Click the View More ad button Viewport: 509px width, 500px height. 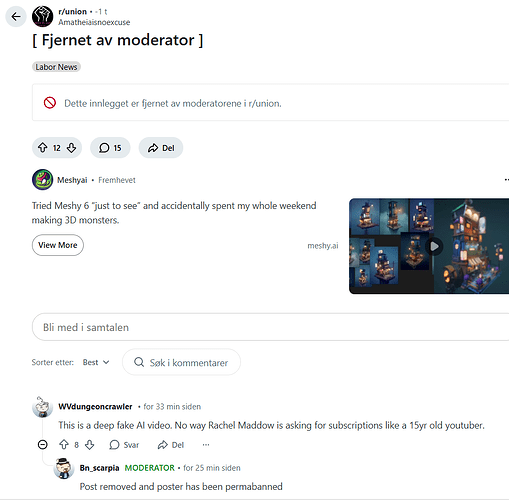coord(58,245)
